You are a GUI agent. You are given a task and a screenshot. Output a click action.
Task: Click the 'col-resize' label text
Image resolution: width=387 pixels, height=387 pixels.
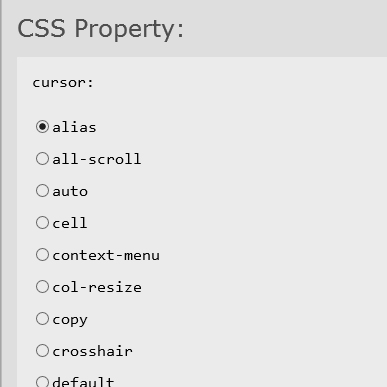(x=97, y=287)
